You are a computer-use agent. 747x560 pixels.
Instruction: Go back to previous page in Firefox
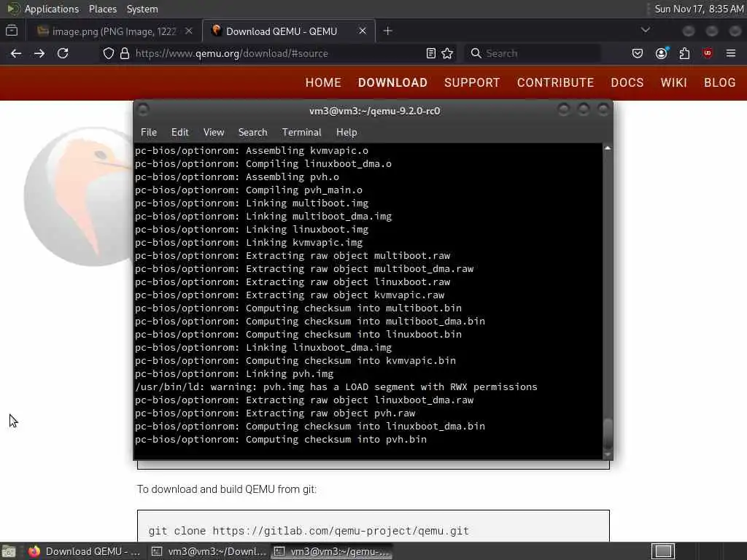(16, 53)
